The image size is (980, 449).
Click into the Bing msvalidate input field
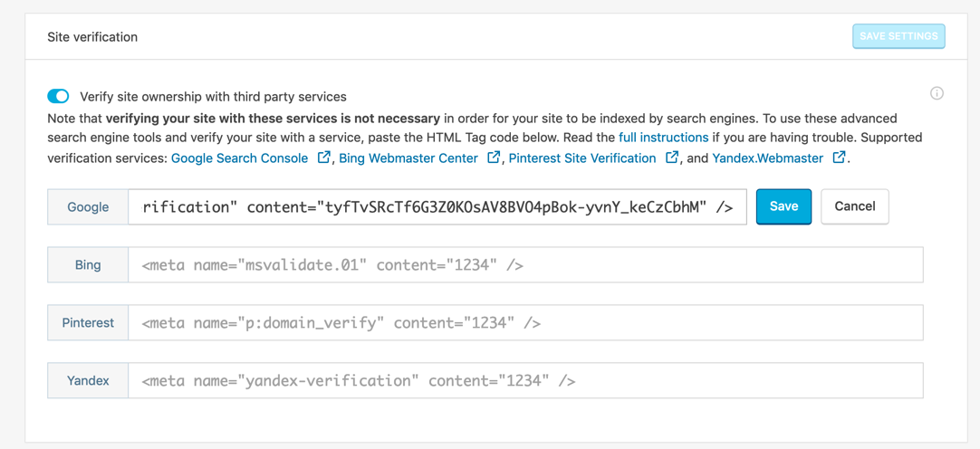[x=525, y=265]
